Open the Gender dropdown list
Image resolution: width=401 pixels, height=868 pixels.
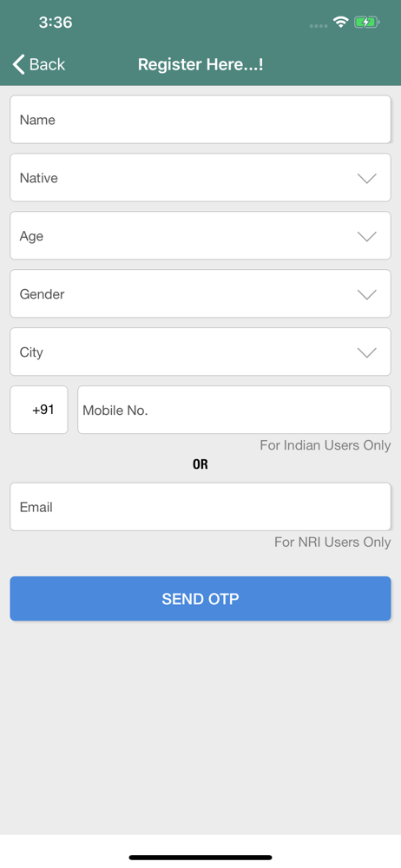200,294
